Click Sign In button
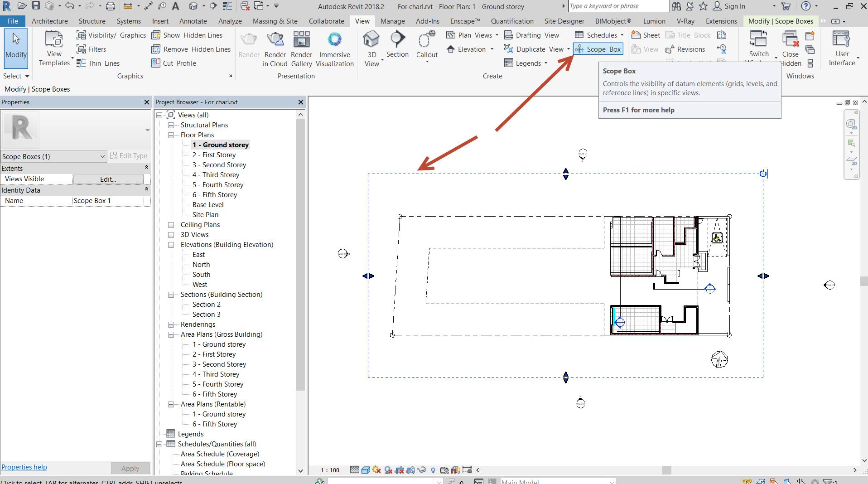The image size is (868, 484). pyautogui.click(x=729, y=6)
